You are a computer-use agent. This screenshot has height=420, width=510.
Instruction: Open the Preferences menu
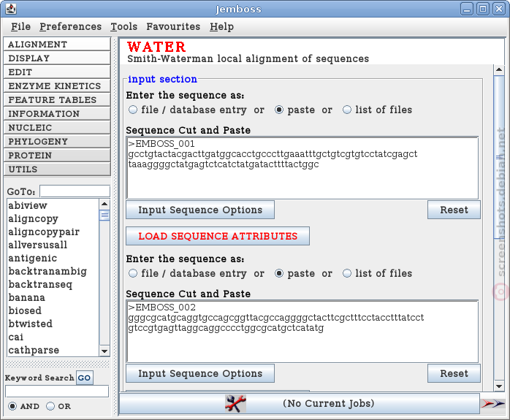pyautogui.click(x=71, y=26)
